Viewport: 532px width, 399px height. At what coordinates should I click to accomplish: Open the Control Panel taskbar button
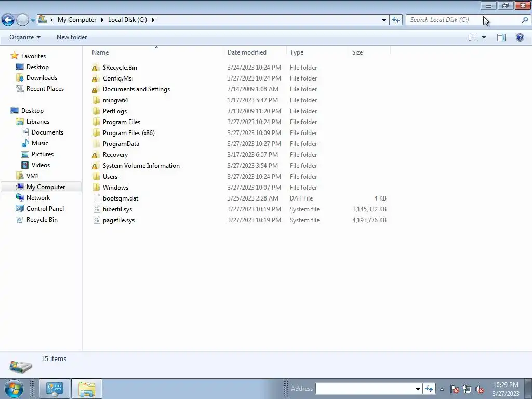pos(54,389)
